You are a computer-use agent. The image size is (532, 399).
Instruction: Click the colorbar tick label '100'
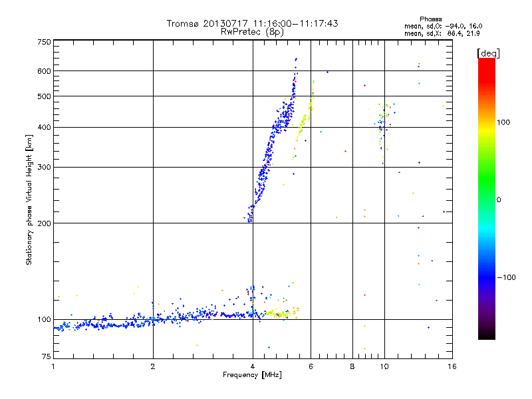coord(503,122)
